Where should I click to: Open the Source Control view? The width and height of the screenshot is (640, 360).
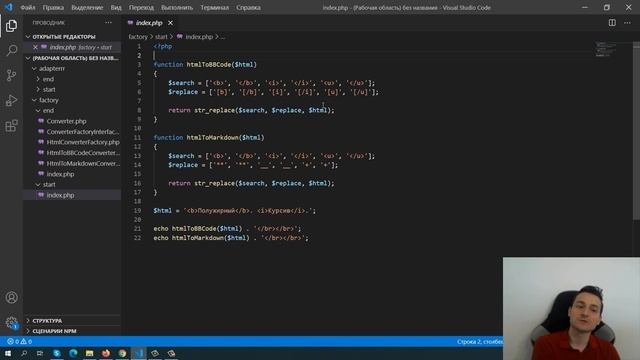[11, 76]
